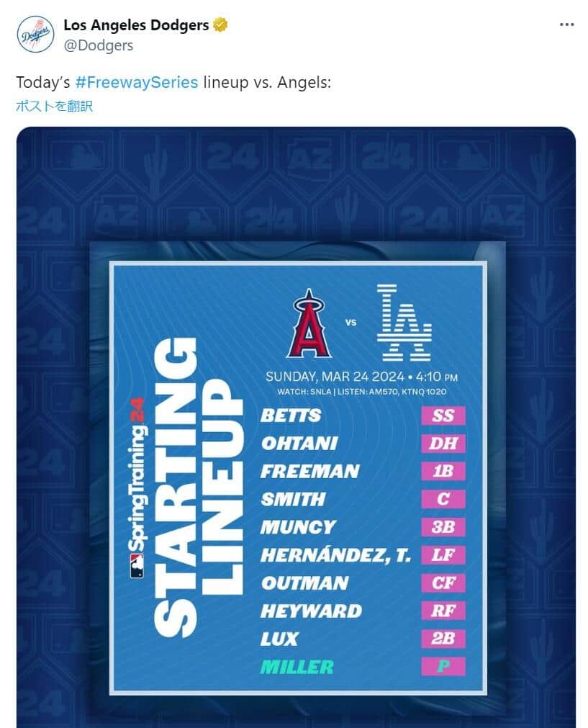The image size is (588, 728).
Task: Click the BETTS name in the lineup
Action: pyautogui.click(x=290, y=415)
